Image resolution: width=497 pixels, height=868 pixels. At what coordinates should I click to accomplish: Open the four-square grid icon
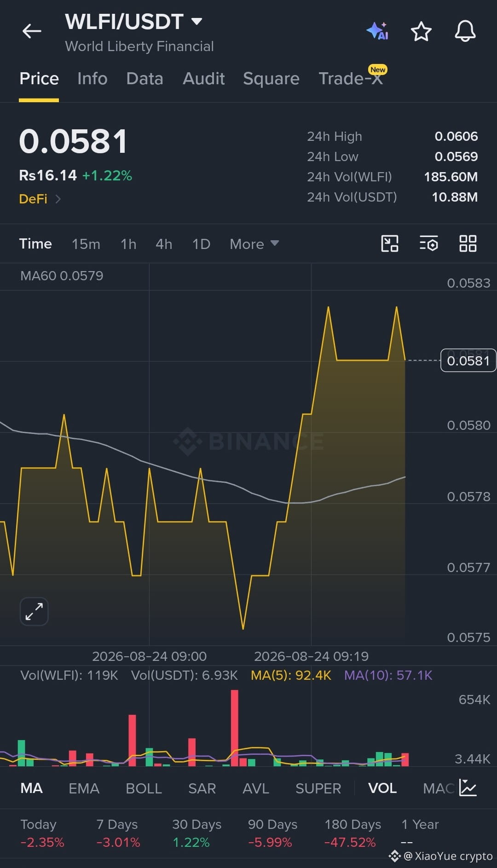tap(468, 243)
